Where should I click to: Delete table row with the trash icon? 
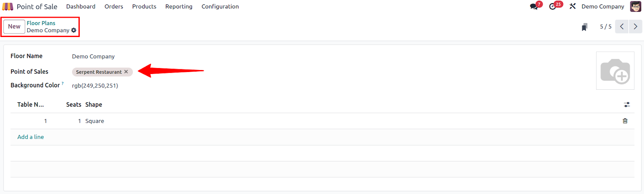coord(625,121)
